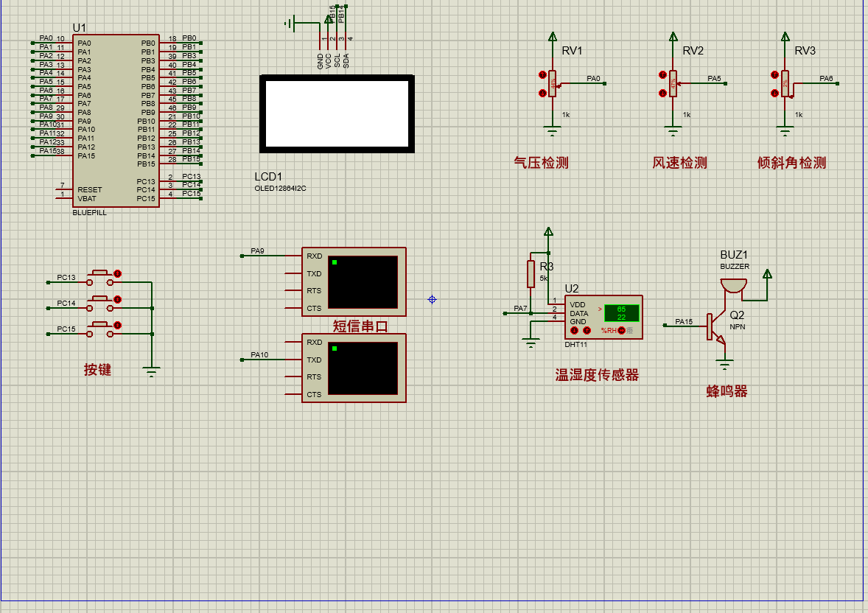
Task: Select the RV3 potentiometer body
Action: click(785, 83)
